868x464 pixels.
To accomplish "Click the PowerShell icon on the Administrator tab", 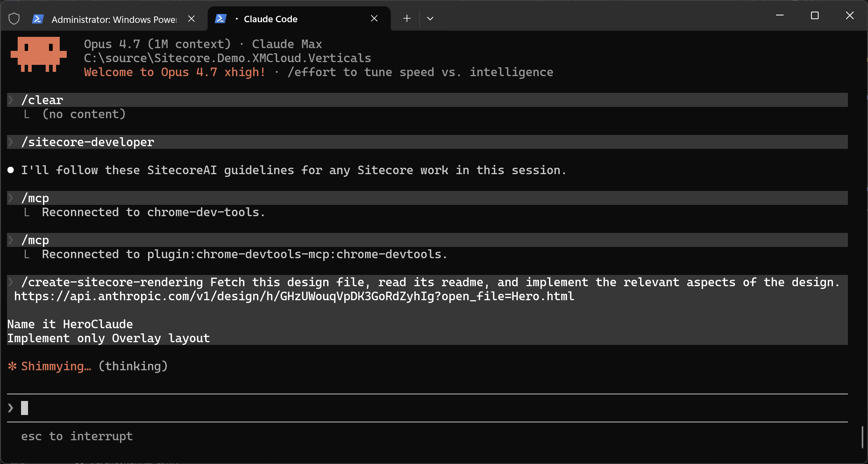I will pos(38,19).
